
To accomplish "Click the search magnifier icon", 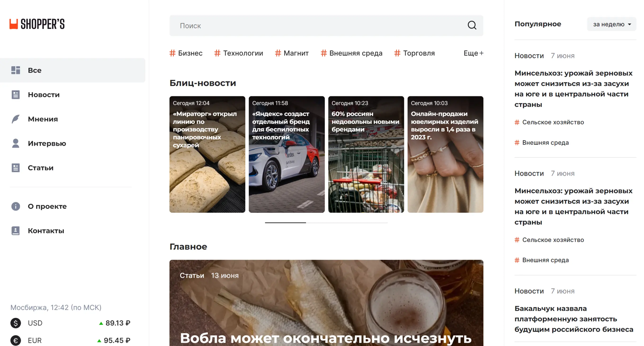I will [472, 25].
